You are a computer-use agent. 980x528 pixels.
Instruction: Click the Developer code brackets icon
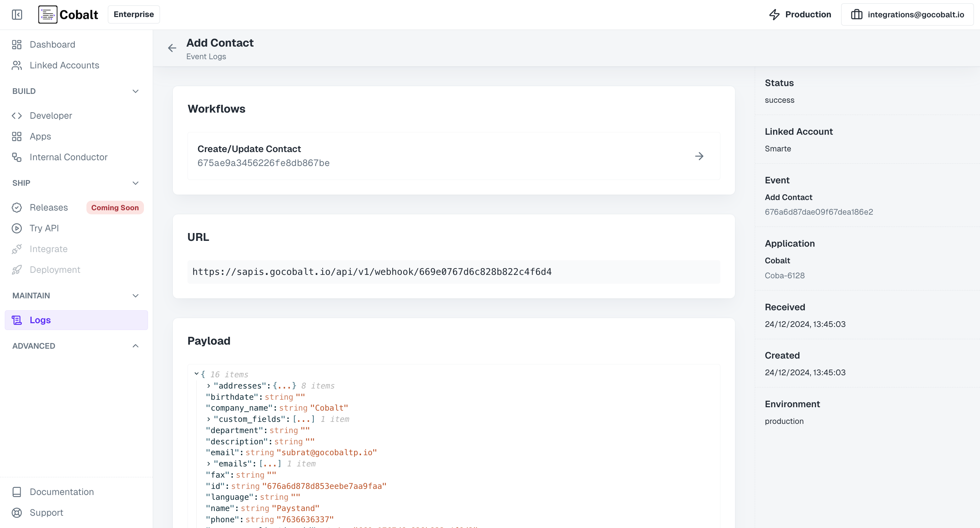coord(17,116)
